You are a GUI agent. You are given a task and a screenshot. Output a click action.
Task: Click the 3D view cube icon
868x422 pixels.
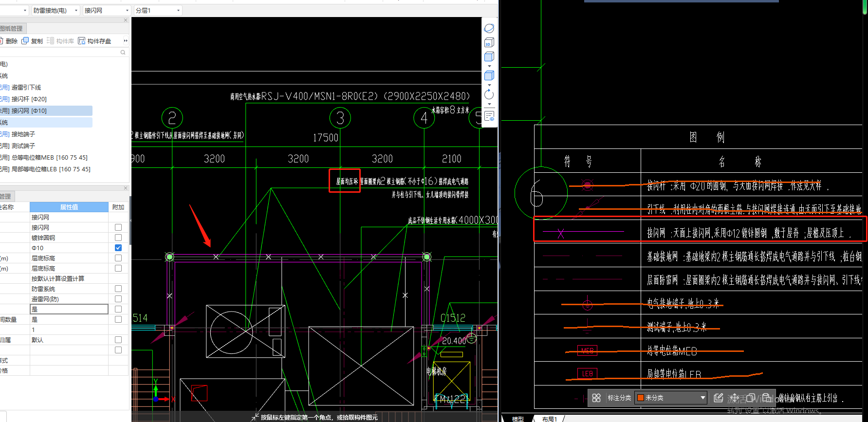coord(489,43)
